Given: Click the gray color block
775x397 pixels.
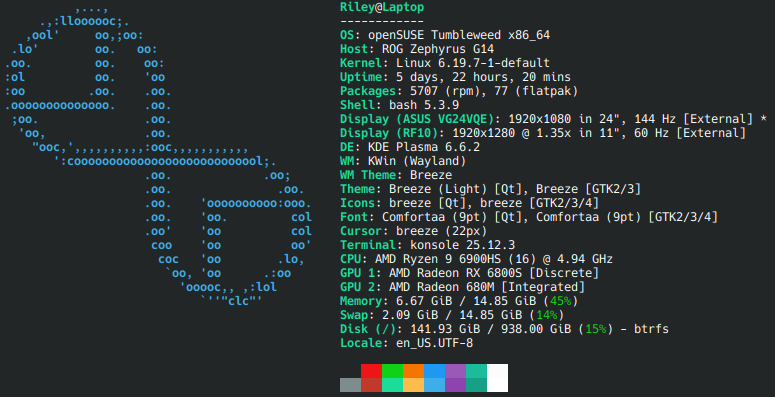Looking at the screenshot, I should [350, 385].
